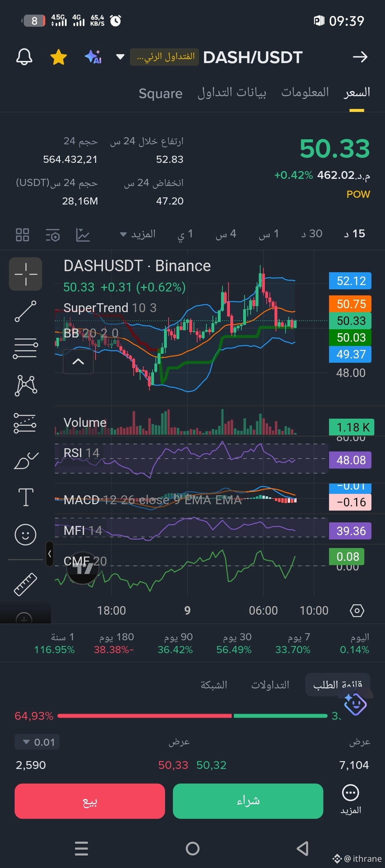The image size is (385, 868).
Task: Select the 30 يوم performance period
Action: [234, 643]
